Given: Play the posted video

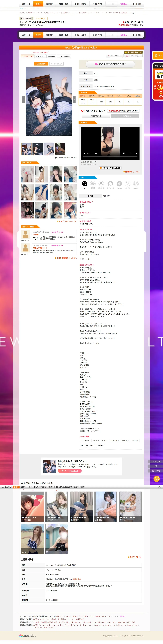Looking at the screenshot, I should click(x=84, y=153).
